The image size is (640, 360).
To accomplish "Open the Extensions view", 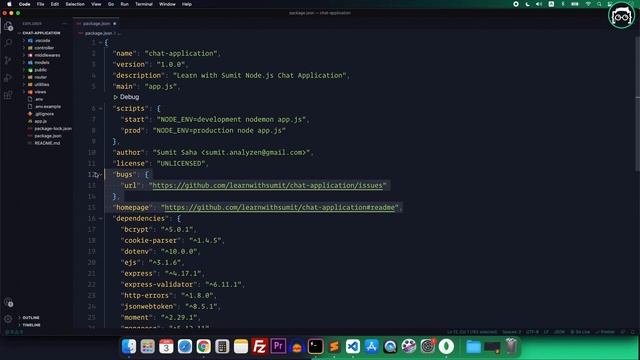I will pyautogui.click(x=8, y=96).
